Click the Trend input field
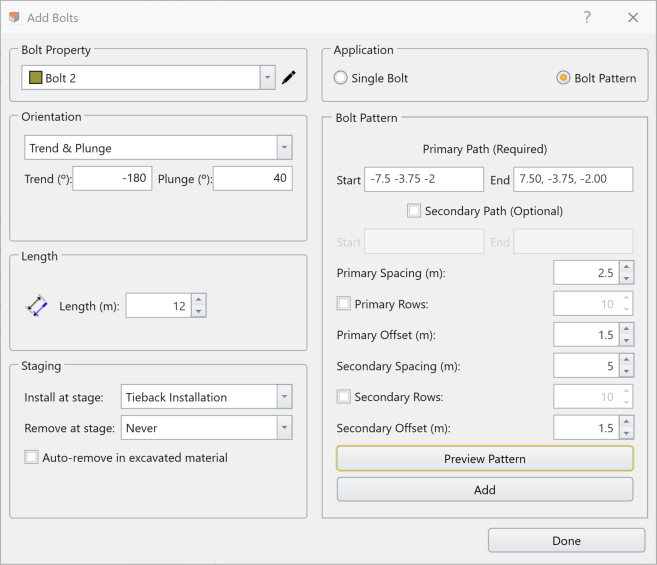The image size is (657, 565). (112, 179)
